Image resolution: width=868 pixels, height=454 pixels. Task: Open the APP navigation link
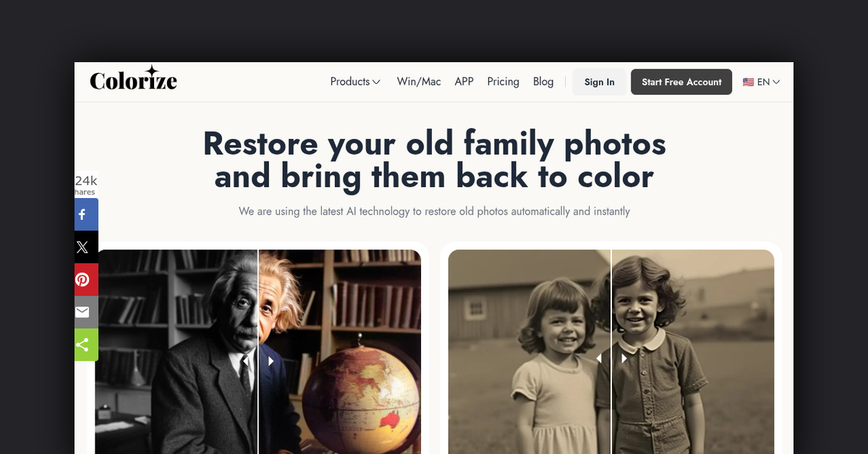pyautogui.click(x=464, y=82)
